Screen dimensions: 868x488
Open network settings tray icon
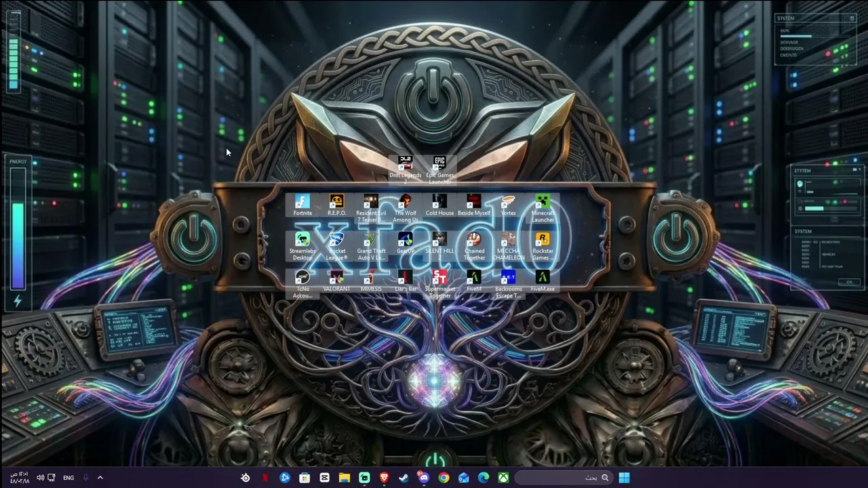pos(51,478)
